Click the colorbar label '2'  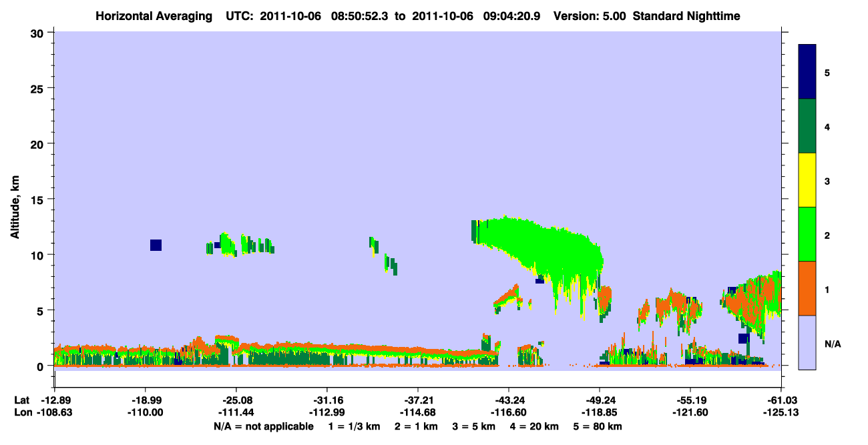[827, 235]
